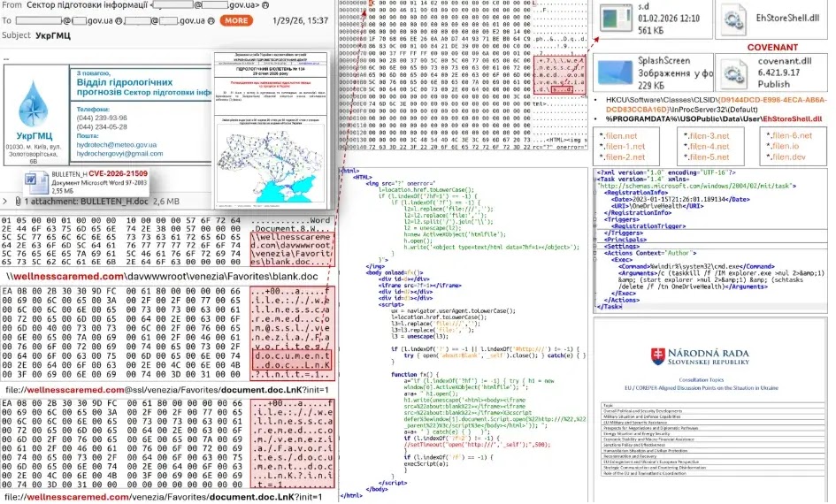Click the s.d file icon
Viewport: 836px width, 504px height.
tap(615, 18)
